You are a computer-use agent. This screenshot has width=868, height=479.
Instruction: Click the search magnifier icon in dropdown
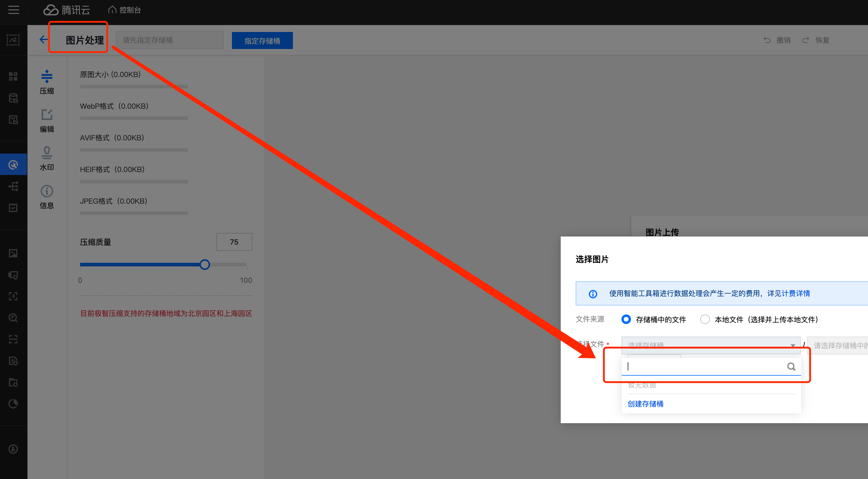[791, 367]
